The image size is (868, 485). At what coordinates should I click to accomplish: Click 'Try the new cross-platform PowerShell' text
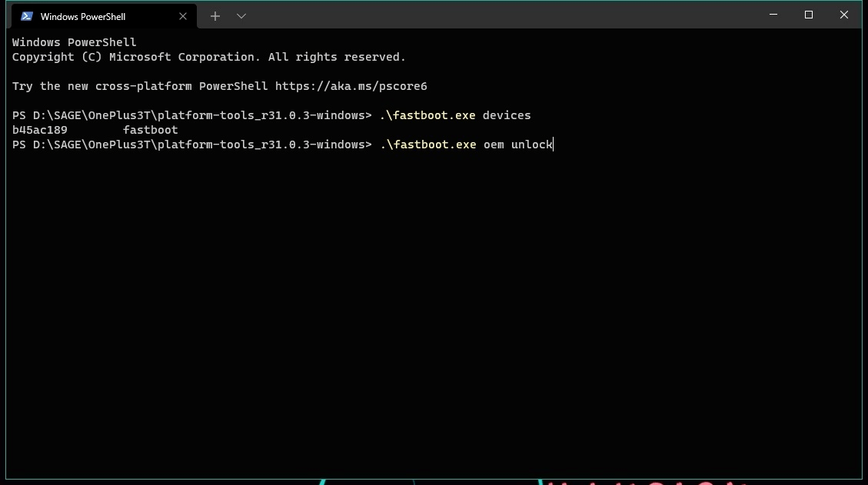pos(140,86)
